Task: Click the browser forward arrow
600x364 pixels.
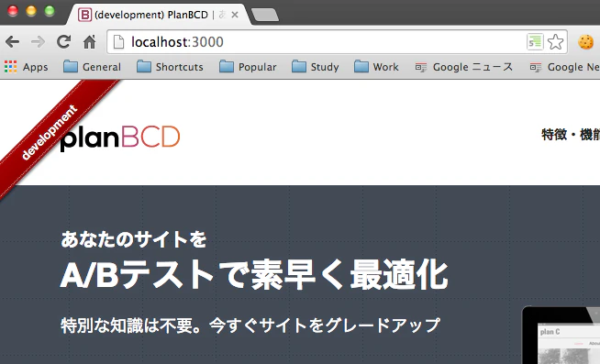Action: [x=38, y=41]
